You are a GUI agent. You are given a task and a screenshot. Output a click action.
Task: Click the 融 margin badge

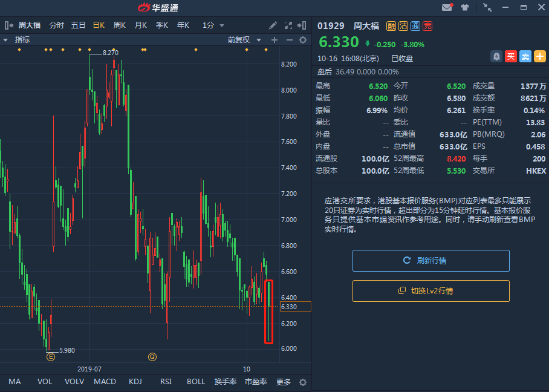(391, 26)
